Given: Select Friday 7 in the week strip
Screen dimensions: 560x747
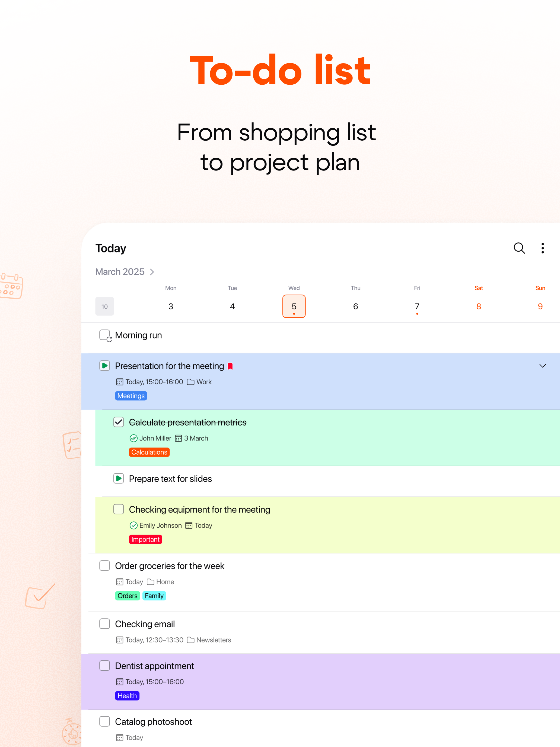Looking at the screenshot, I should pos(417,306).
